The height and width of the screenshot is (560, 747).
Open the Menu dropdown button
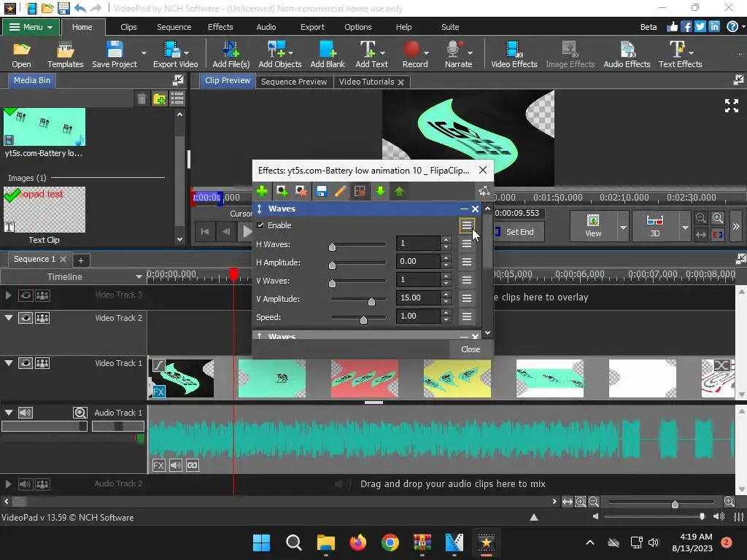[x=31, y=27]
